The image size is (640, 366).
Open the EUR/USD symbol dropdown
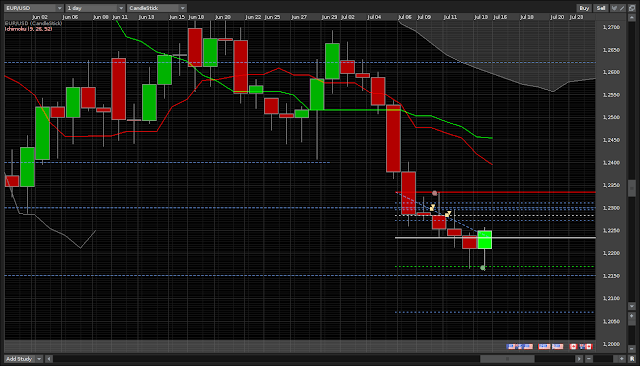[x=33, y=8]
